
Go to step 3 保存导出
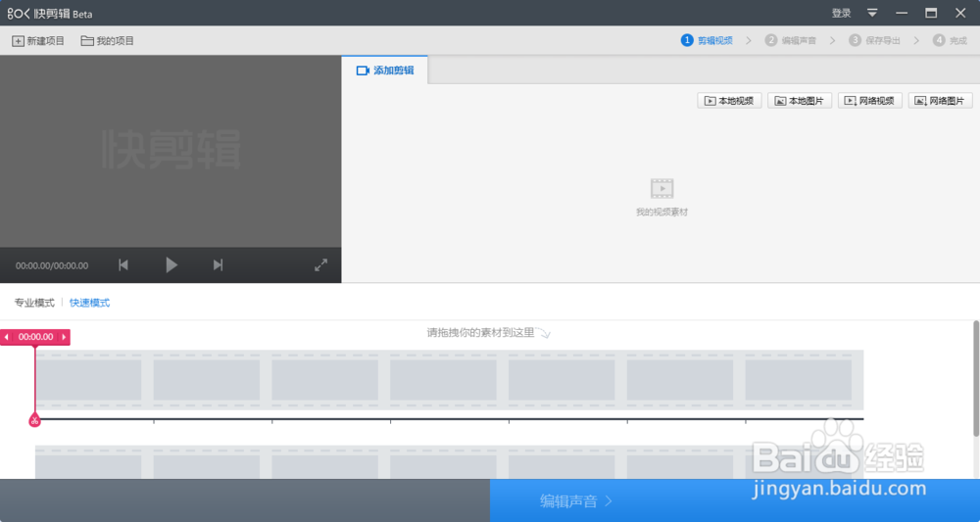point(874,40)
